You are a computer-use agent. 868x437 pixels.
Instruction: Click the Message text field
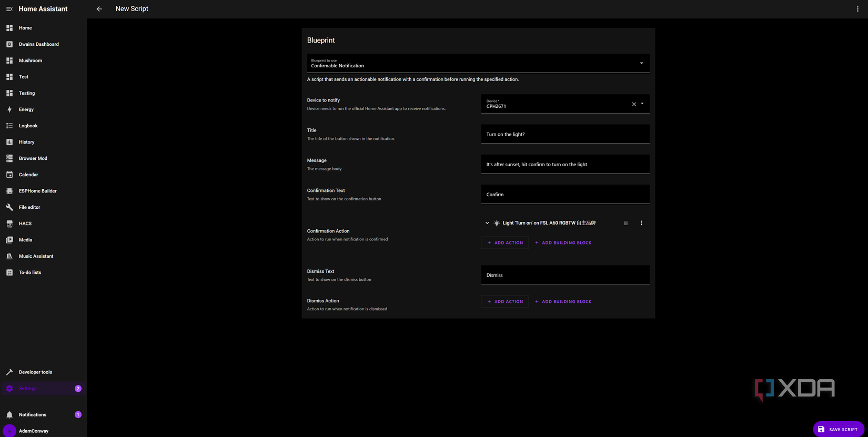tap(565, 164)
